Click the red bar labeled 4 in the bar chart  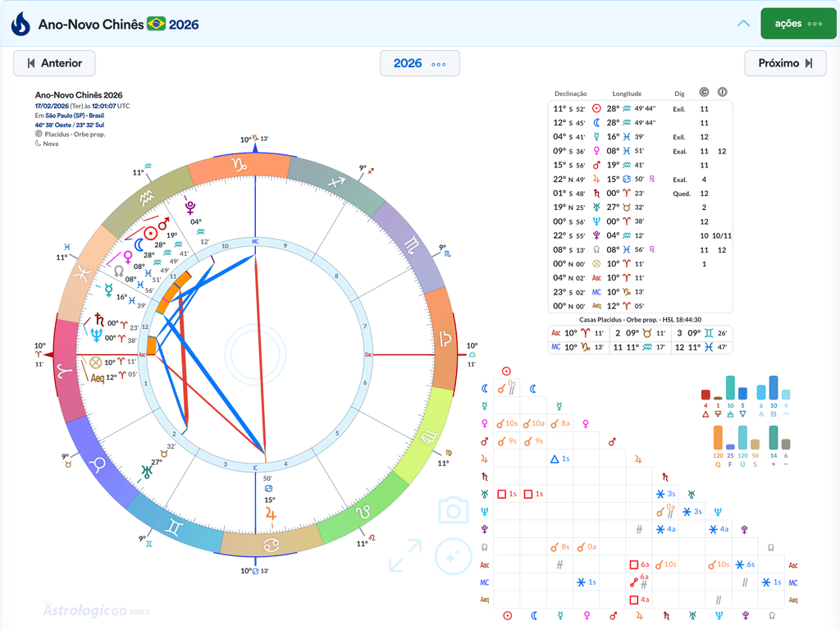pos(705,395)
